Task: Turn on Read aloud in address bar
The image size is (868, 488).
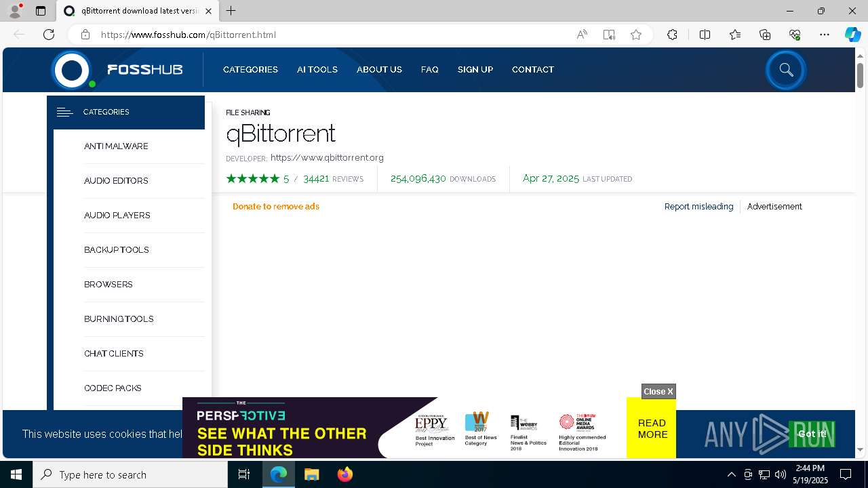Action: 582,35
